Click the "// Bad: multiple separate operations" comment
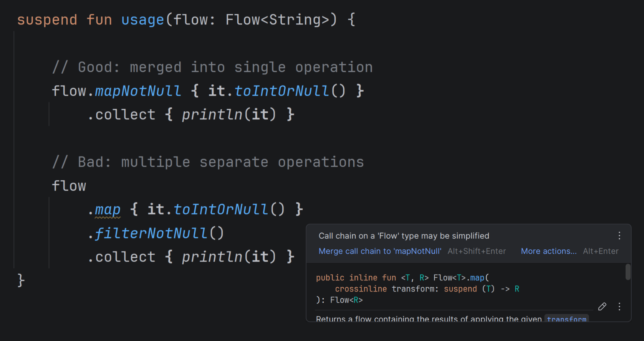The image size is (644, 341). (x=208, y=162)
